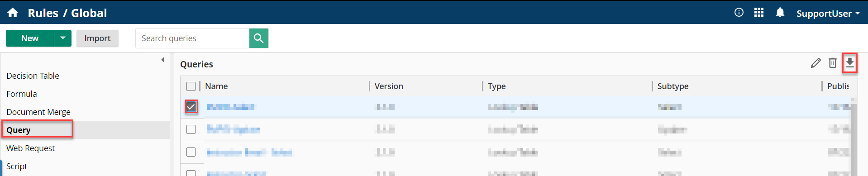This screenshot has height=176, width=868.
Task: Open the notifications bell
Action: [780, 12]
